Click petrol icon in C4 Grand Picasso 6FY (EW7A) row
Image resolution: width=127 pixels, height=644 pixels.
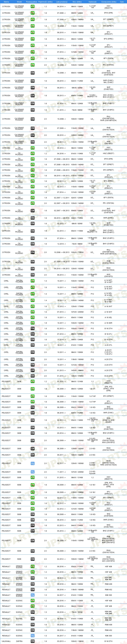32,58
